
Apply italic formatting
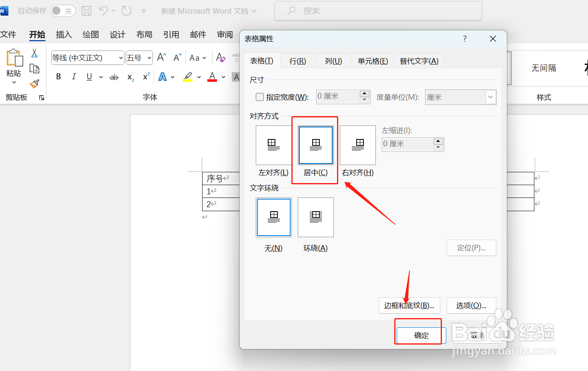(x=74, y=77)
